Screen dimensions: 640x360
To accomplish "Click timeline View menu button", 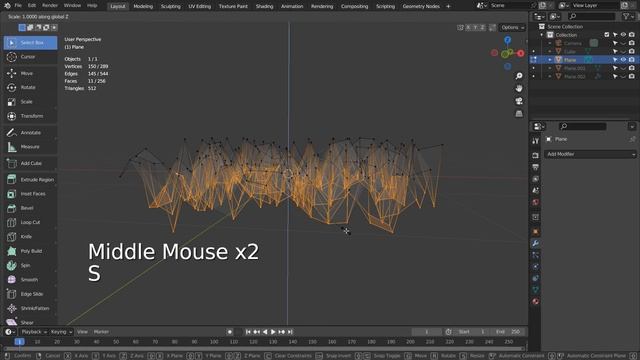I will [x=82, y=332].
